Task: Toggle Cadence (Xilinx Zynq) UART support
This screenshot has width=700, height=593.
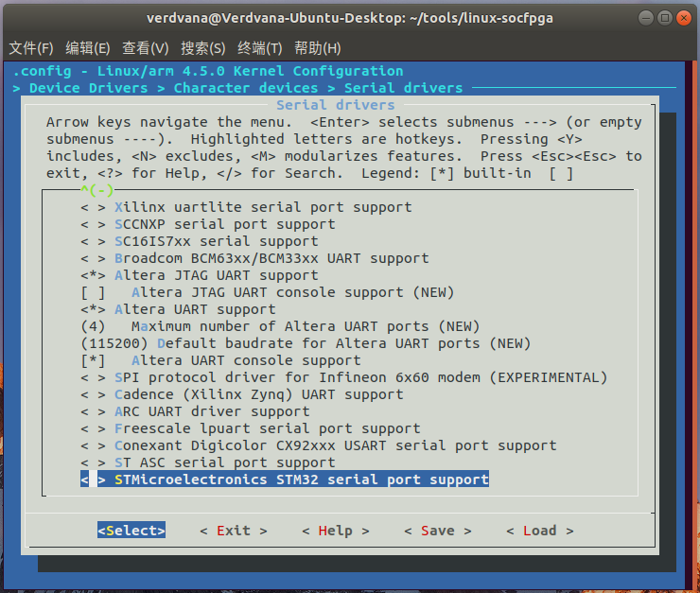Action: point(242,394)
